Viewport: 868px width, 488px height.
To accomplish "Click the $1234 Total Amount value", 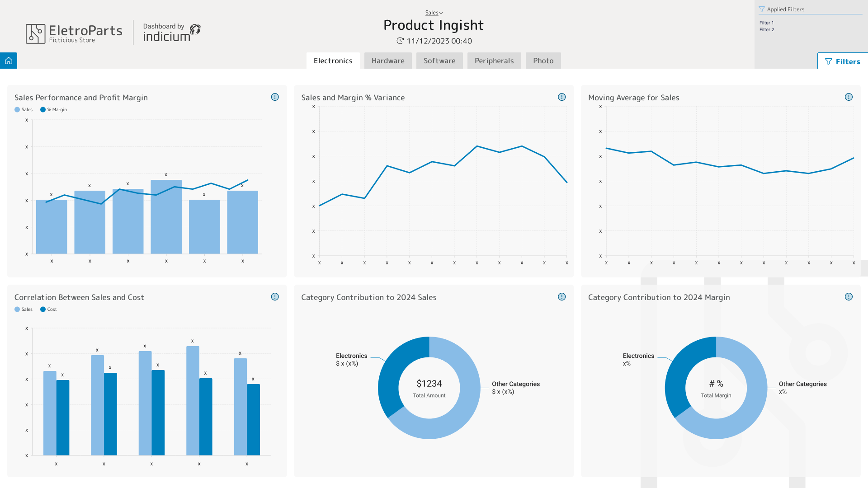I will [429, 384].
